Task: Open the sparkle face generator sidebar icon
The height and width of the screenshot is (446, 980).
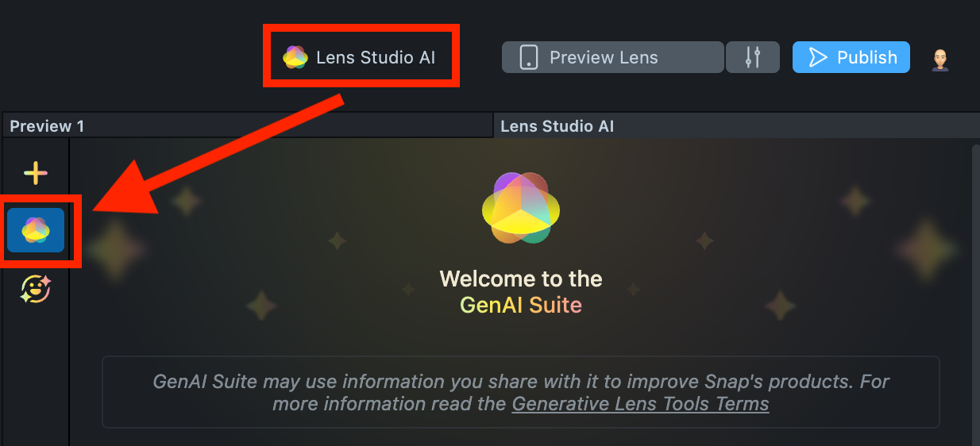Action: (36, 290)
